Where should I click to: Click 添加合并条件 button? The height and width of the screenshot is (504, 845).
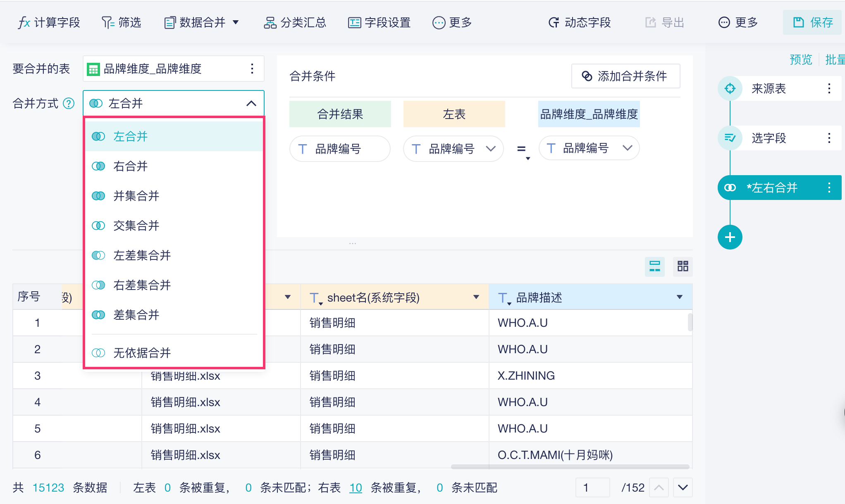pos(625,76)
